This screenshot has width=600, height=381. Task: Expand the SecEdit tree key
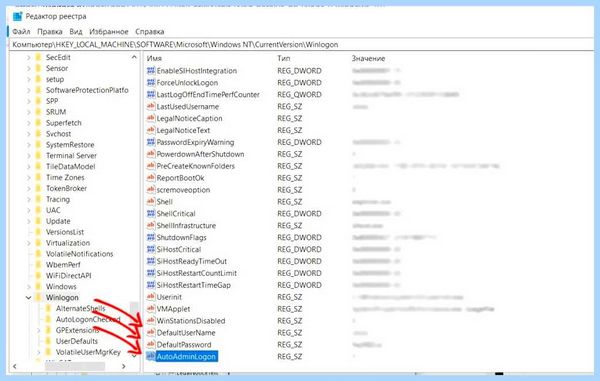pos(29,57)
